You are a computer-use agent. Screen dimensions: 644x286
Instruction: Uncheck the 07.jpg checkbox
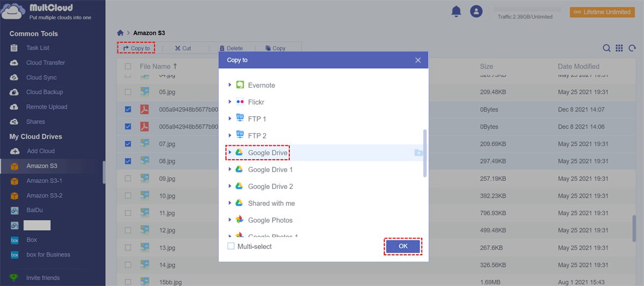(128, 144)
